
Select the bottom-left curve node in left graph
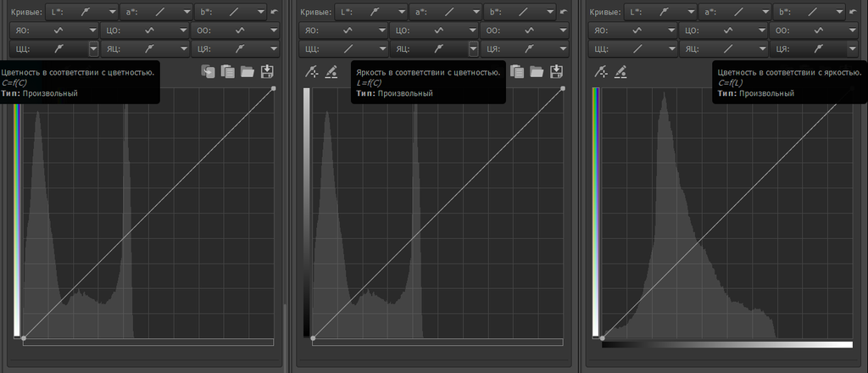click(x=23, y=338)
